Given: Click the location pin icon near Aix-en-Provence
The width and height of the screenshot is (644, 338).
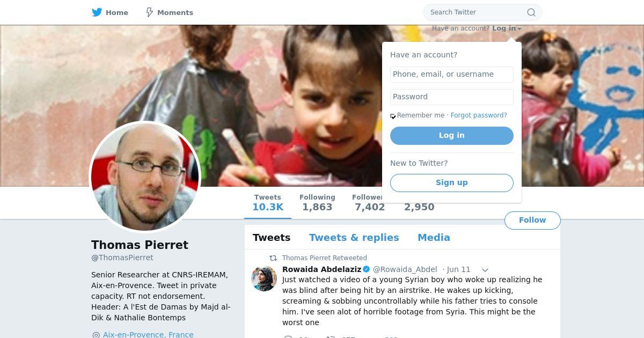Looking at the screenshot, I should [96, 335].
